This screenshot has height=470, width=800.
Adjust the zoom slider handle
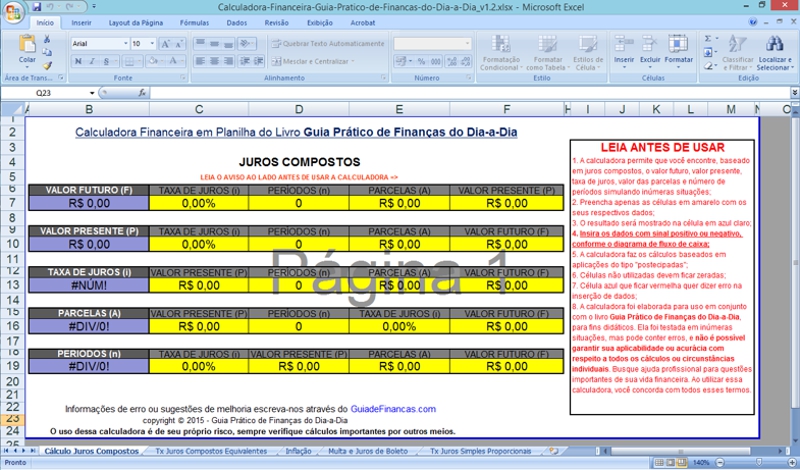point(759,462)
